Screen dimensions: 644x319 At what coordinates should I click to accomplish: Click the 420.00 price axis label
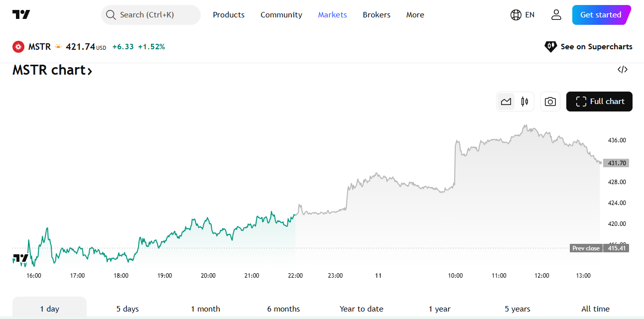(x=617, y=224)
